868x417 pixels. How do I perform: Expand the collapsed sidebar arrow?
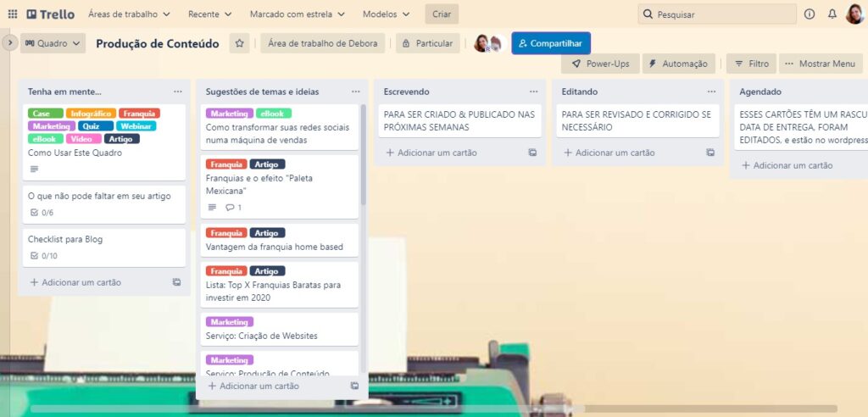[10, 42]
